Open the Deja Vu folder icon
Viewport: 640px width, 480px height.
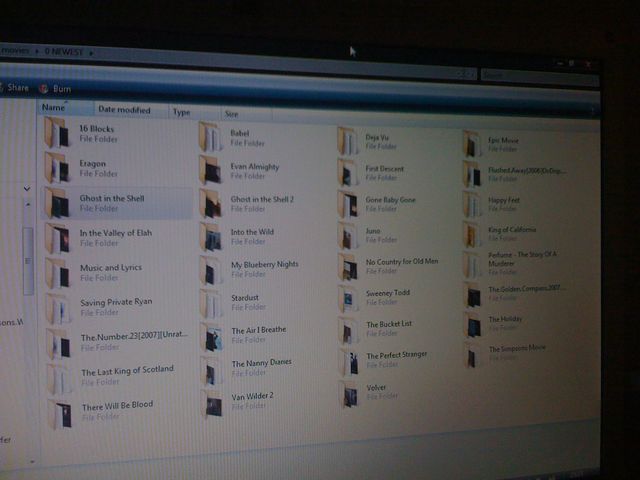coord(348,141)
